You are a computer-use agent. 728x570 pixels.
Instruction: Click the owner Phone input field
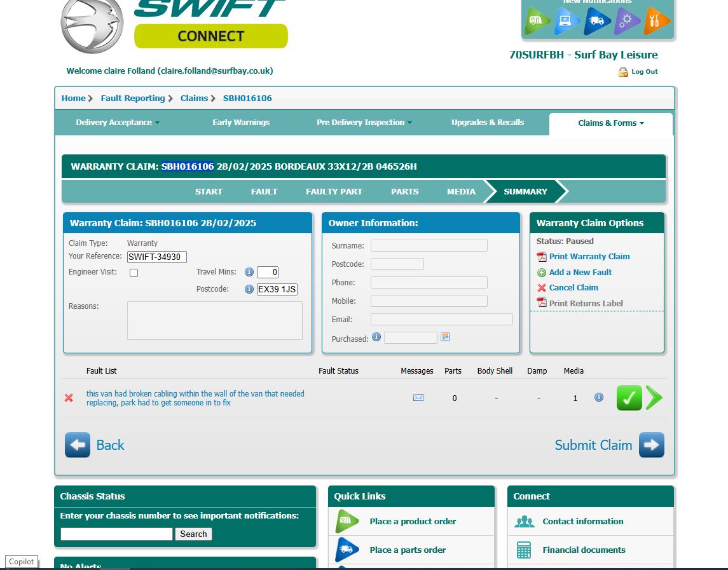click(429, 282)
